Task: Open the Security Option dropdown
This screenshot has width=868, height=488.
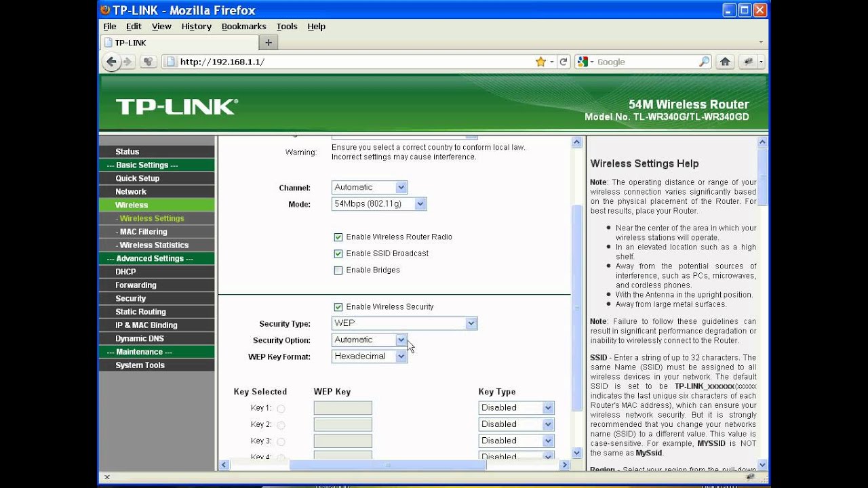Action: (370, 340)
